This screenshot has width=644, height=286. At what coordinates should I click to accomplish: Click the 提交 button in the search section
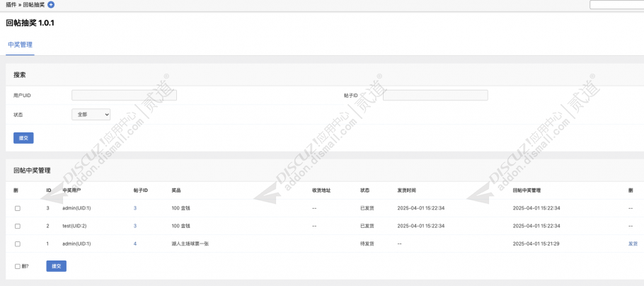tap(23, 138)
